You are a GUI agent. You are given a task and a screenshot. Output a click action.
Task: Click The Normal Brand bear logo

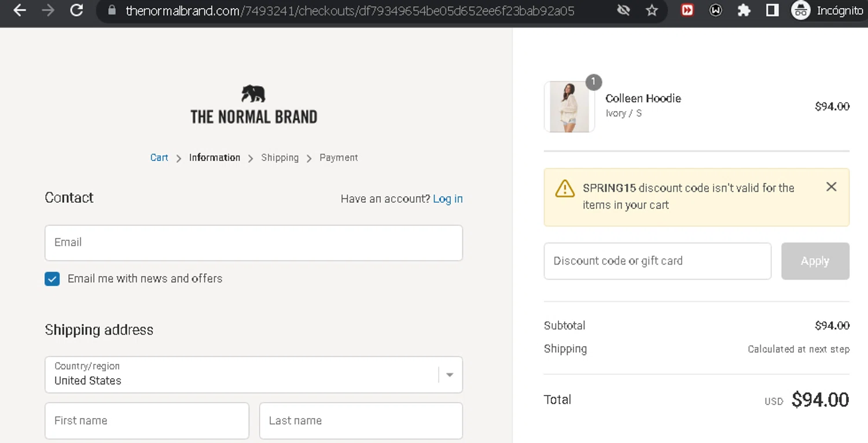coord(253,105)
